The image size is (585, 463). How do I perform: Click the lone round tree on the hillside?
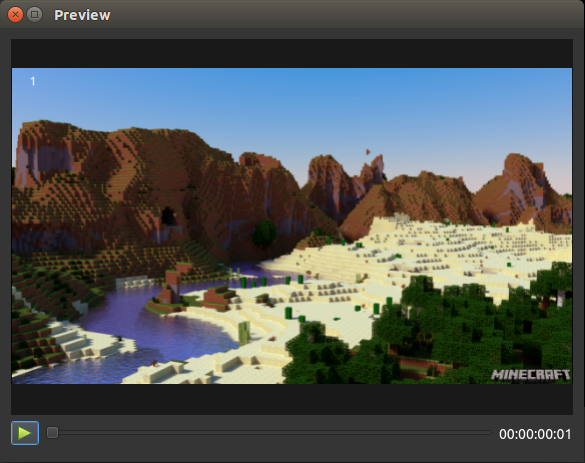(265, 233)
